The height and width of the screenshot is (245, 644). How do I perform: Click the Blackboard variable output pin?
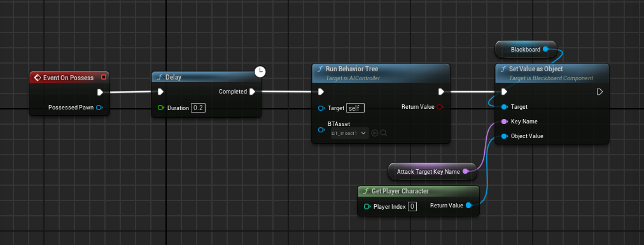[545, 49]
